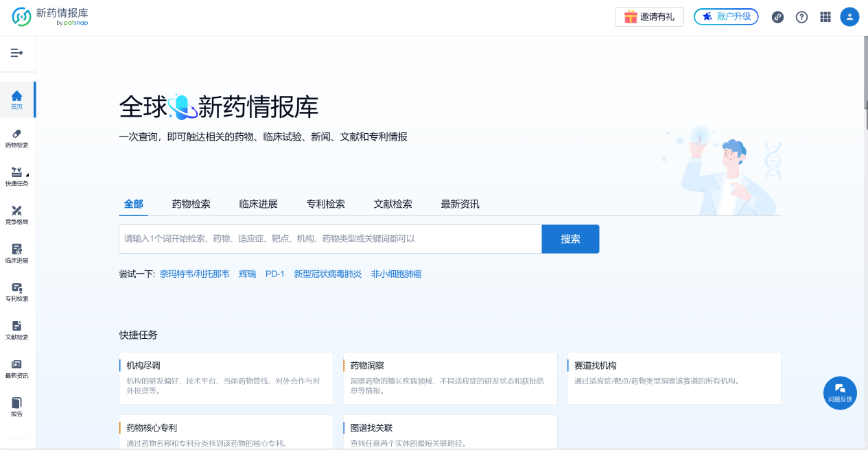Go to 临床进展 in sidebar

coord(16,253)
